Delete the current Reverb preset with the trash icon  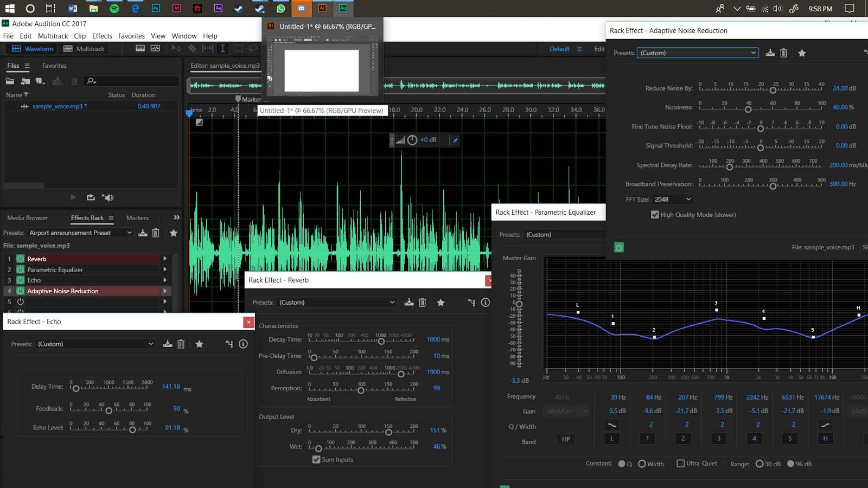[423, 302]
